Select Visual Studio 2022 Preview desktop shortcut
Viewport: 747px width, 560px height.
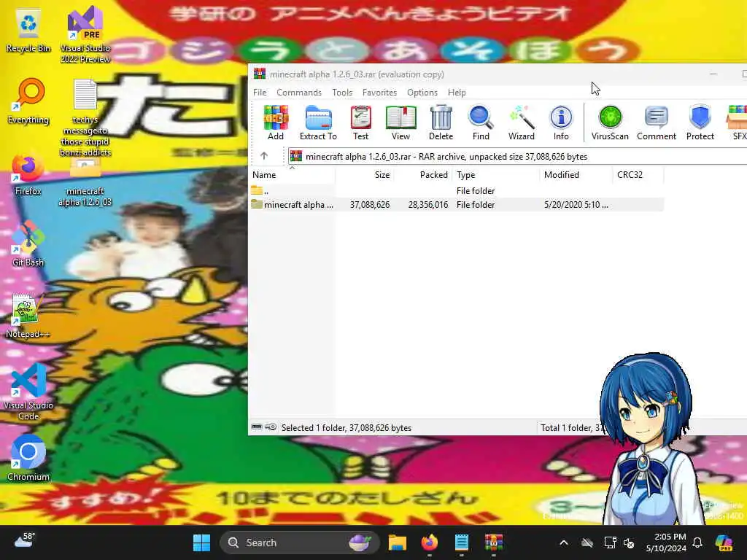(x=85, y=34)
